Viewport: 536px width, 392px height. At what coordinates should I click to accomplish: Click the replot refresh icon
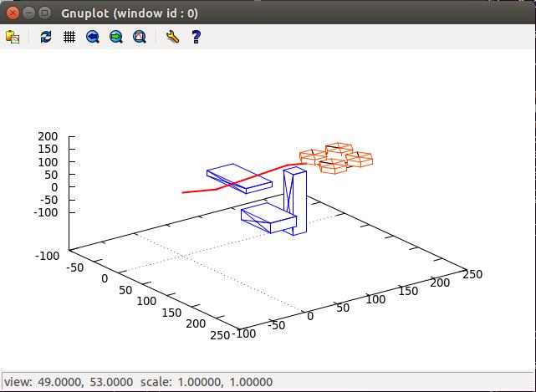click(46, 37)
